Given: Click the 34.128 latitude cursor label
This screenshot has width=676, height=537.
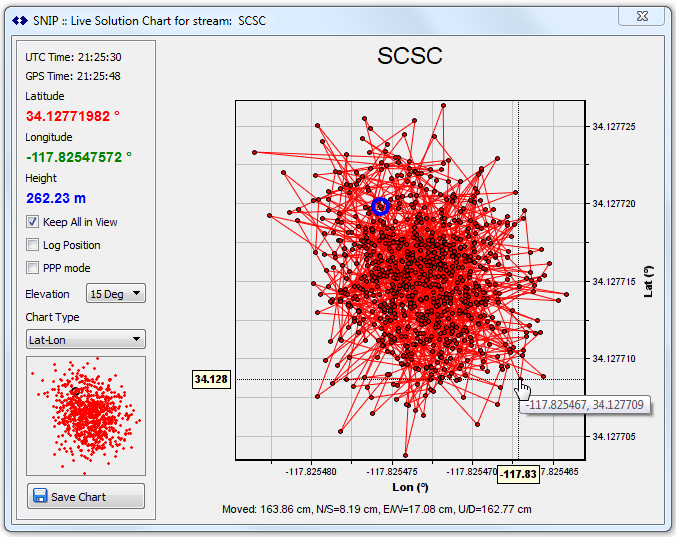Looking at the screenshot, I should point(210,379).
